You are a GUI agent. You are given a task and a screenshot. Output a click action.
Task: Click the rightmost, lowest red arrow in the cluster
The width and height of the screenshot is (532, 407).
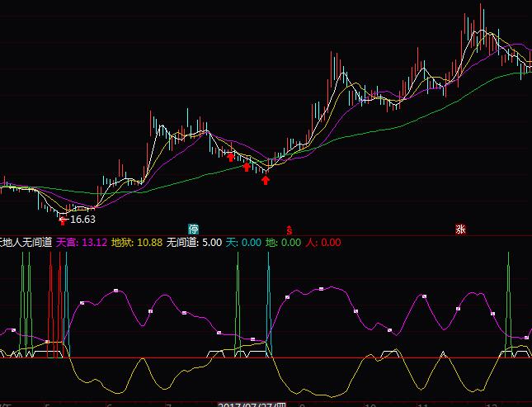coord(265,179)
